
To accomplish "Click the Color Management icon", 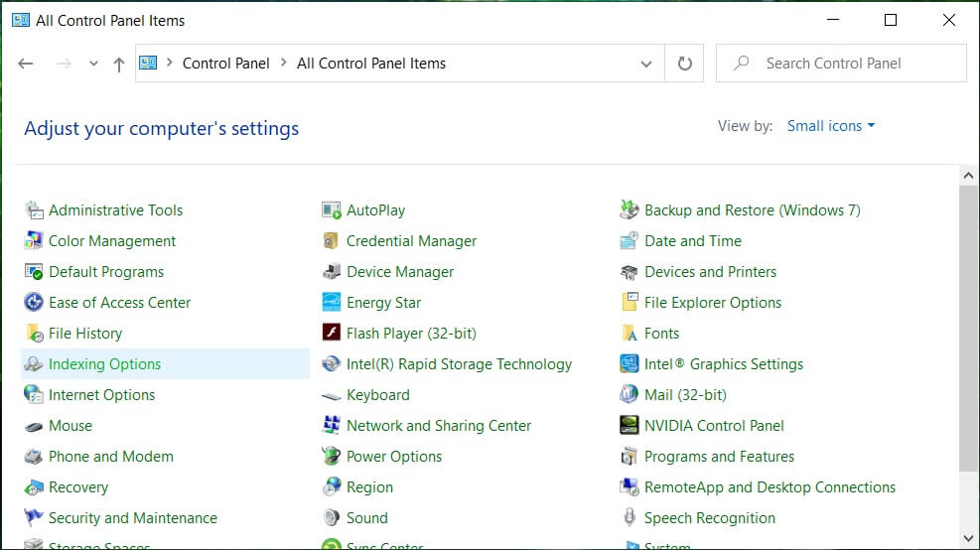I will coord(34,240).
